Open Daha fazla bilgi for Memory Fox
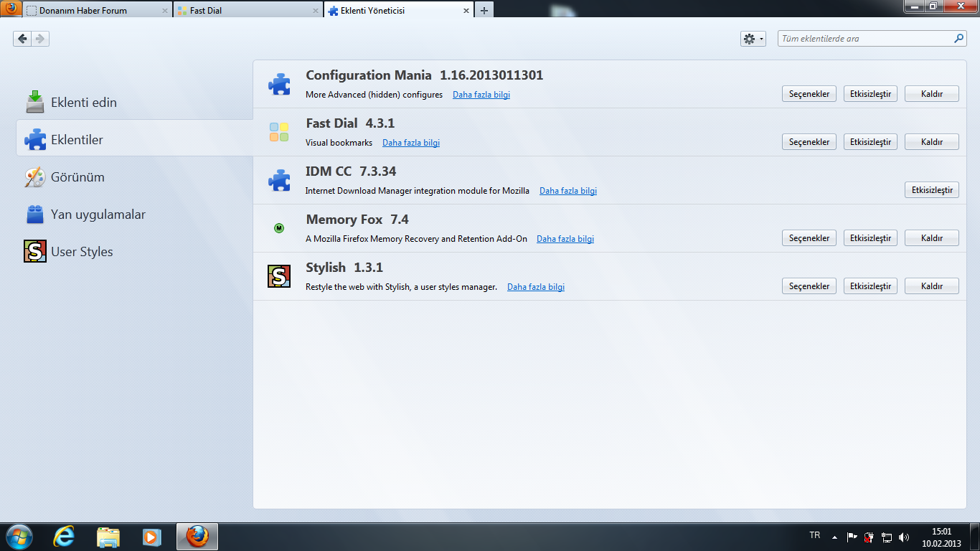This screenshot has height=551, width=980. point(565,239)
